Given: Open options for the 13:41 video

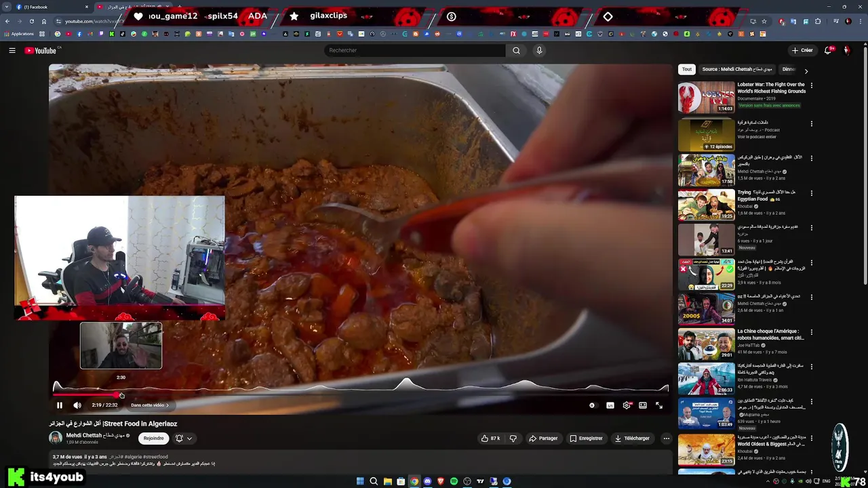Looking at the screenshot, I should (812, 228).
